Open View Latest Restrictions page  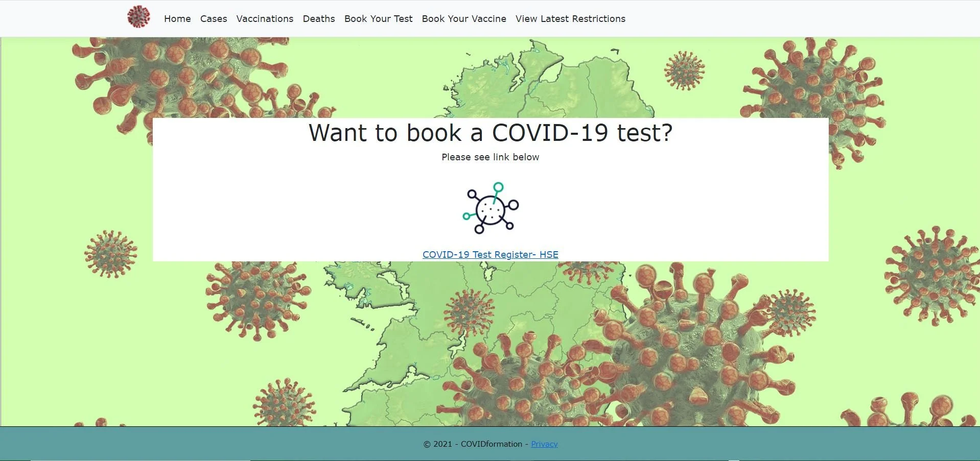click(570, 19)
